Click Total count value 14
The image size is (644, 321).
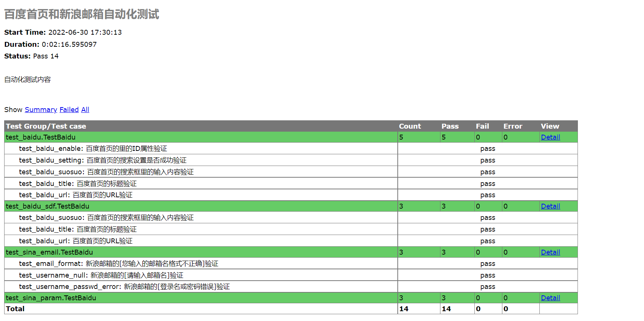click(404, 309)
